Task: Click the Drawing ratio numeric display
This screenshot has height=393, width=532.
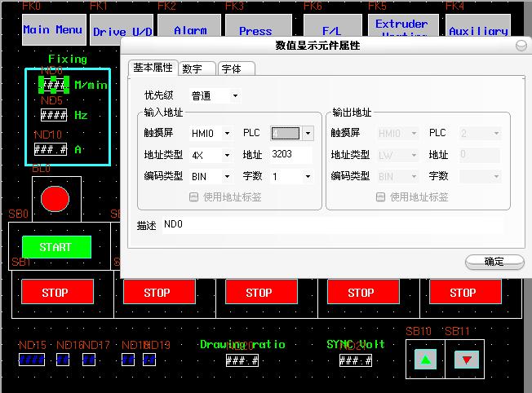Action: click(242, 360)
